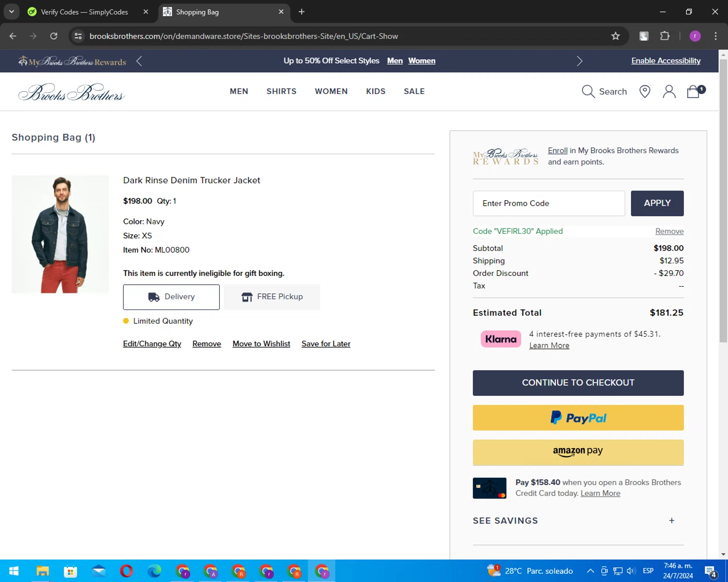
Task: Click Enable Accessibility link
Action: [x=666, y=61]
